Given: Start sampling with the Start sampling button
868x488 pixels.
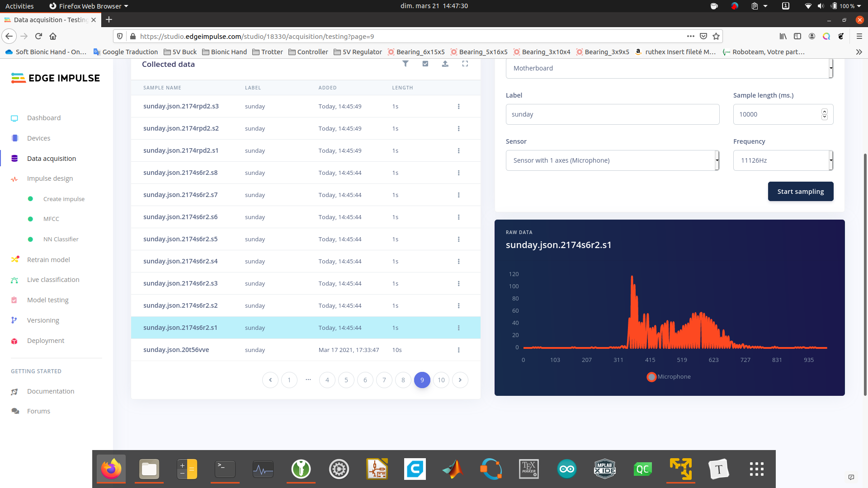Looking at the screenshot, I should coord(801,192).
